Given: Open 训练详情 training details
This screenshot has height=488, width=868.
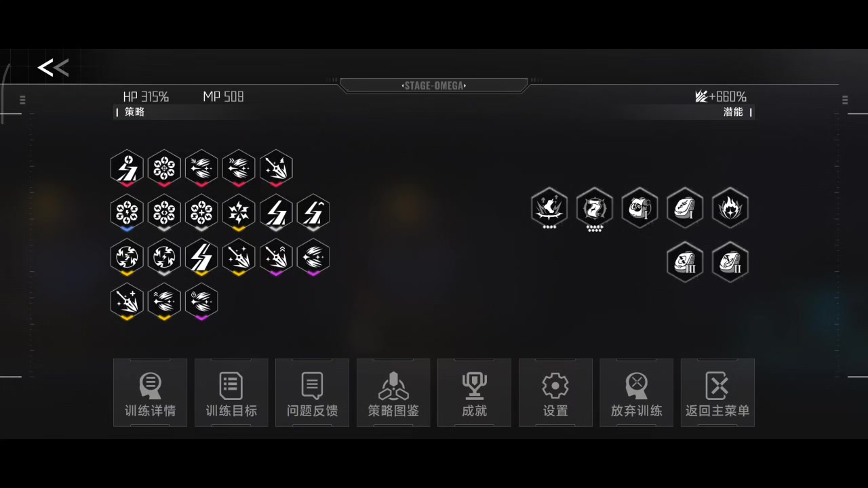Looking at the screenshot, I should point(150,393).
